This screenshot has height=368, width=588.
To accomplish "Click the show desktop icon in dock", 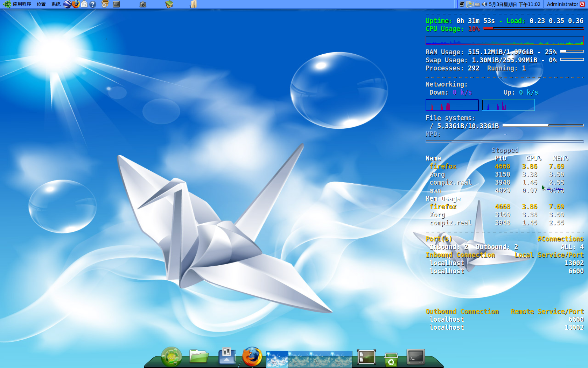I will click(366, 357).
